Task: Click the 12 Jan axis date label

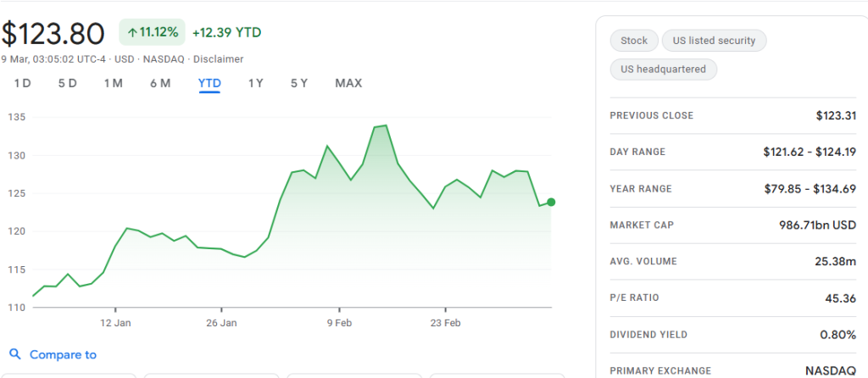Action: point(115,323)
